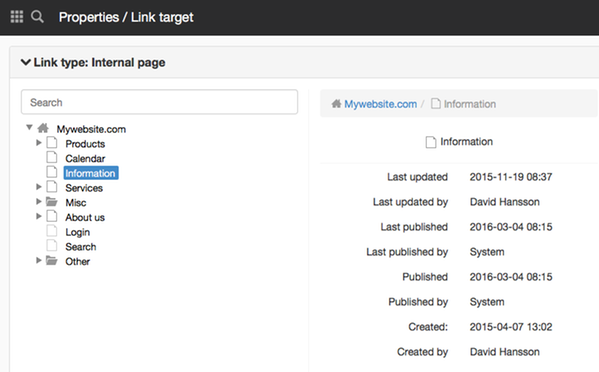The width and height of the screenshot is (599, 372).
Task: Click the Last published date value
Action: pos(511,227)
